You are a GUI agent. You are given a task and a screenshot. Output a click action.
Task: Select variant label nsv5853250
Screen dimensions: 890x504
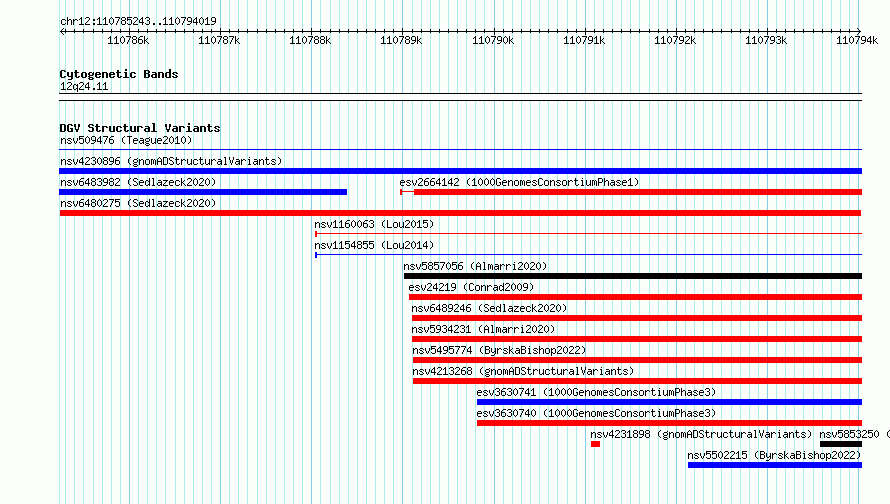(x=849, y=434)
